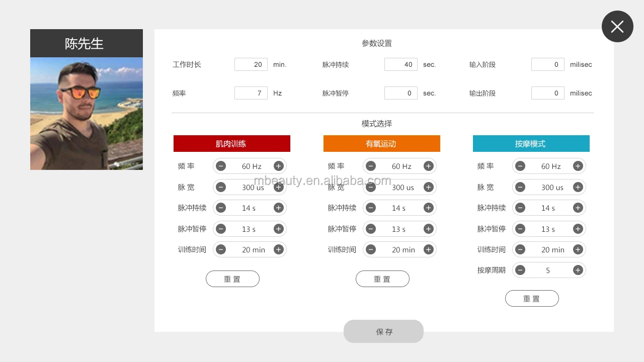This screenshot has height=362, width=644.
Task: Decrease 脉冲暂停 in 按摩模式 column
Action: pos(520,229)
